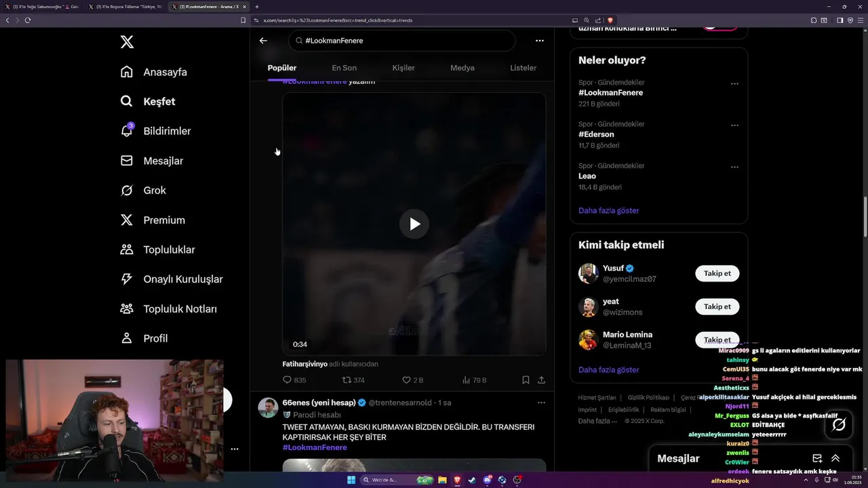Switch to the Yağız Sabuncuoğlu tab
The width and height of the screenshot is (868, 488).
click(43, 7)
